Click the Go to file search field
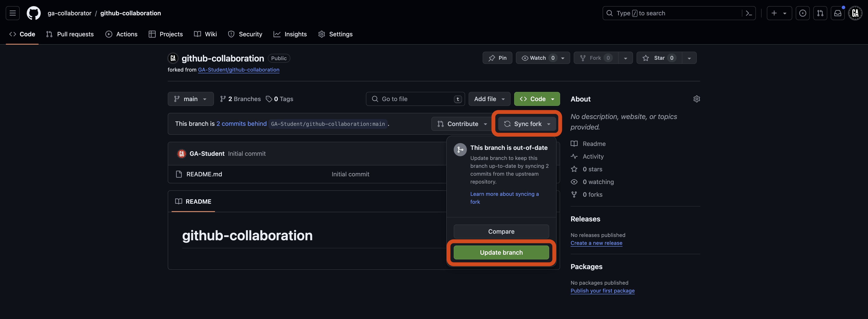 click(x=415, y=99)
